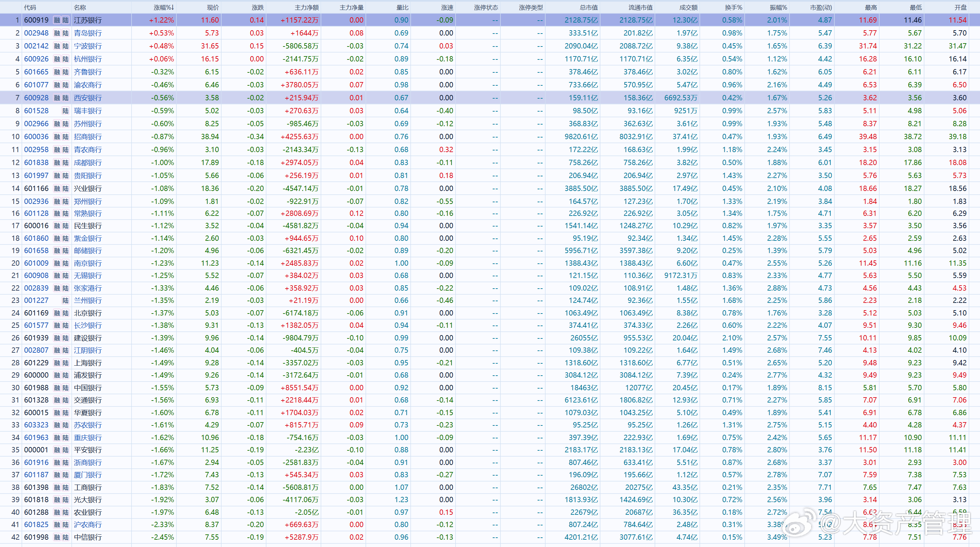Image resolution: width=980 pixels, height=547 pixels.
Task: Click 招商银行 daily high 39.48
Action: pos(867,137)
